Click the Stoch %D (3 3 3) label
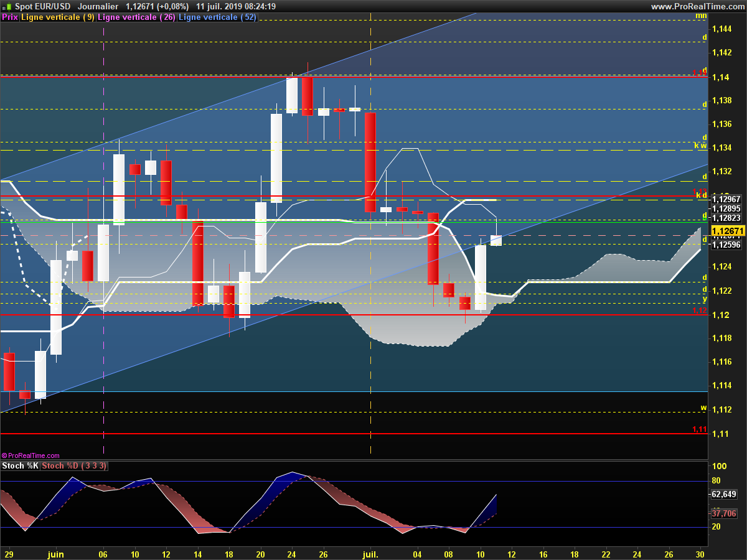This screenshot has width=747, height=560. point(75,466)
